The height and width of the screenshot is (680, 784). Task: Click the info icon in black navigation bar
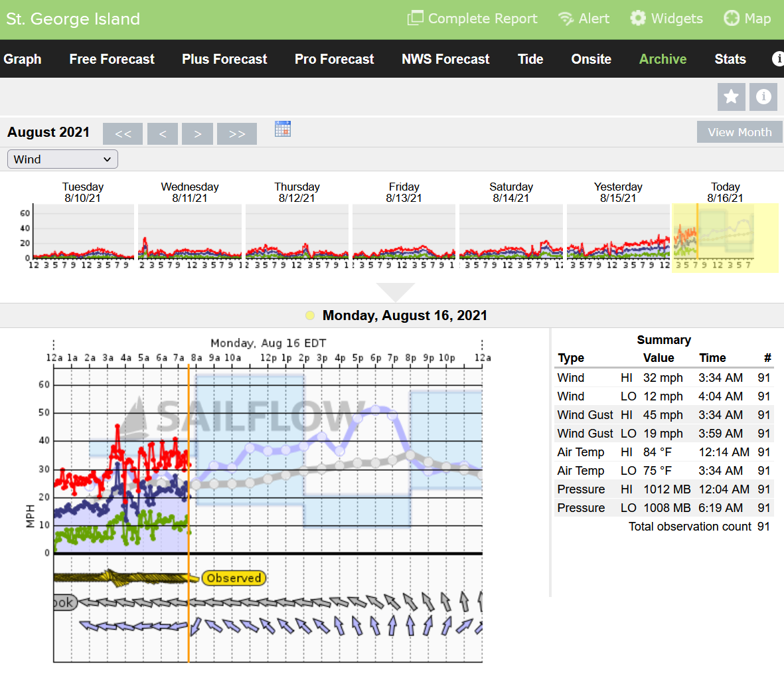click(x=778, y=59)
